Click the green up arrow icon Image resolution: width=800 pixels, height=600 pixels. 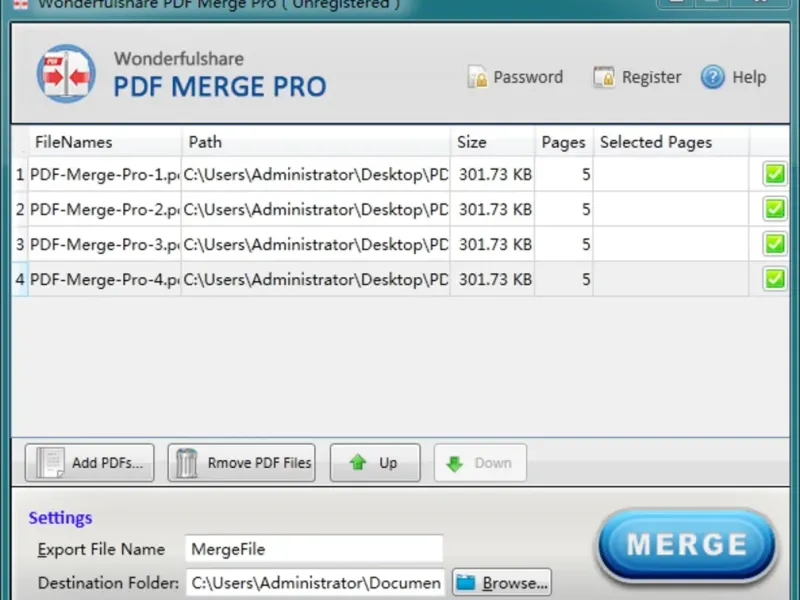tap(358, 462)
